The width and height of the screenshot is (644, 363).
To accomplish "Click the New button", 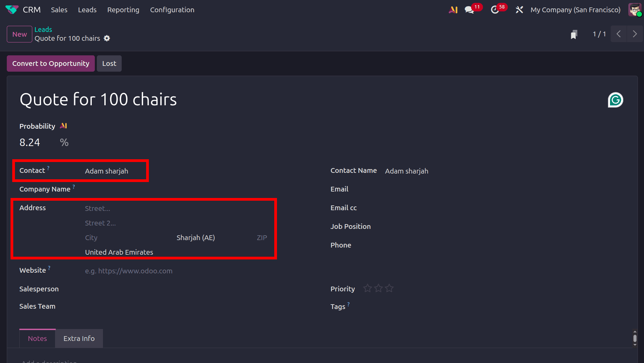I will (x=20, y=34).
